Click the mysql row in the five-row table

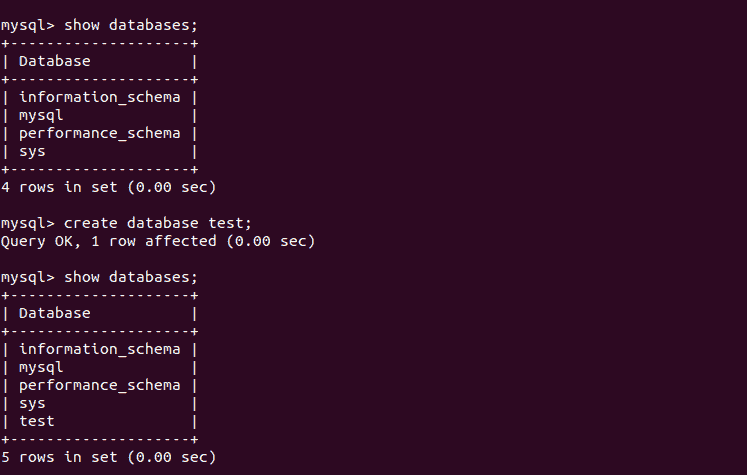41,367
